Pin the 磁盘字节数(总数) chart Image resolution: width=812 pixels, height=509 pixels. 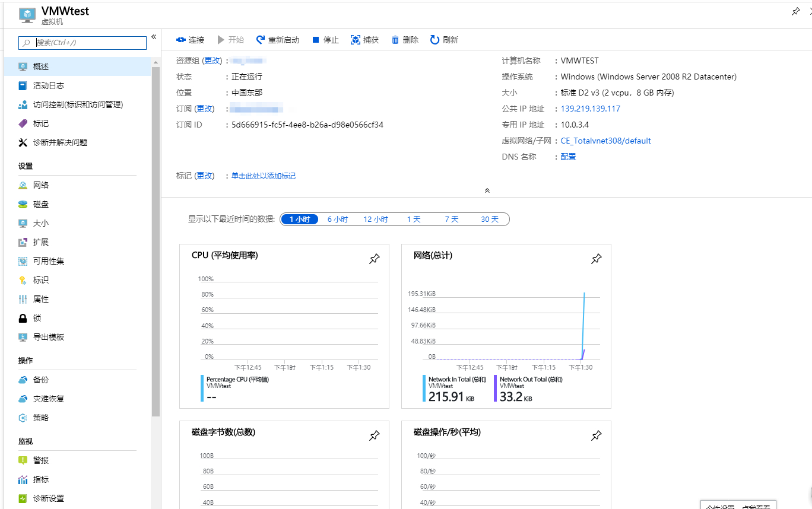click(x=375, y=435)
